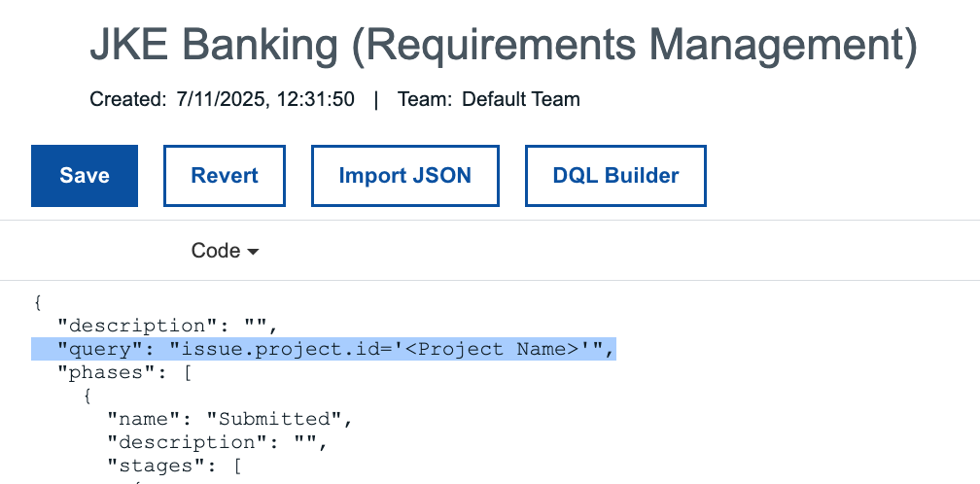Click the highlighted "query" line in editor
This screenshot has height=484, width=980.
[324, 349]
